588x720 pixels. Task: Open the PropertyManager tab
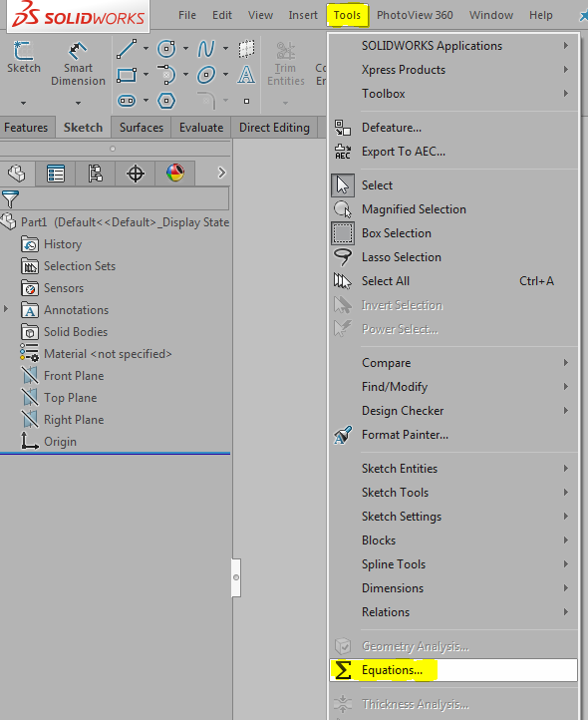point(56,174)
